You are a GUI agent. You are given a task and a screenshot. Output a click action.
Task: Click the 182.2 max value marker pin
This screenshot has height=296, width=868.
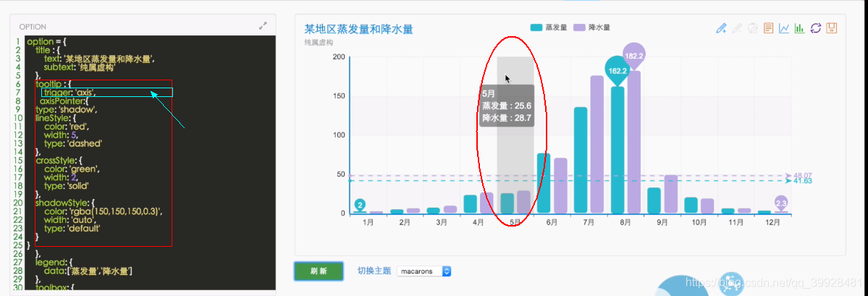tap(634, 55)
